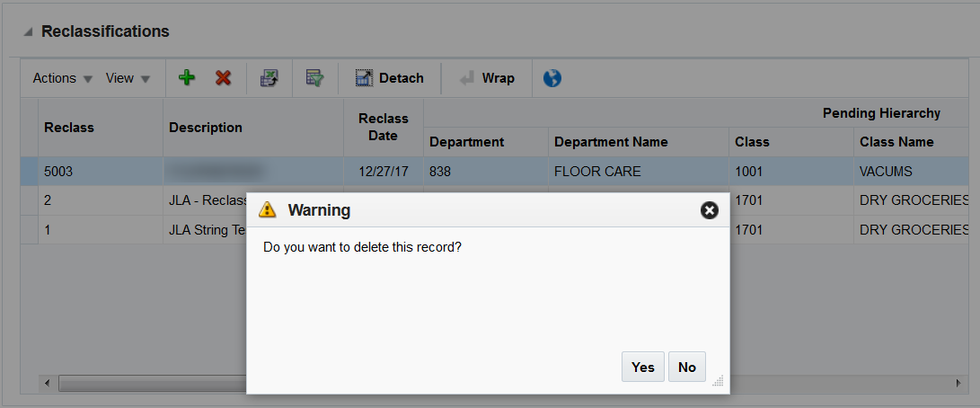980x408 pixels.
Task: Confirm deletion with Yes button
Action: click(x=642, y=367)
